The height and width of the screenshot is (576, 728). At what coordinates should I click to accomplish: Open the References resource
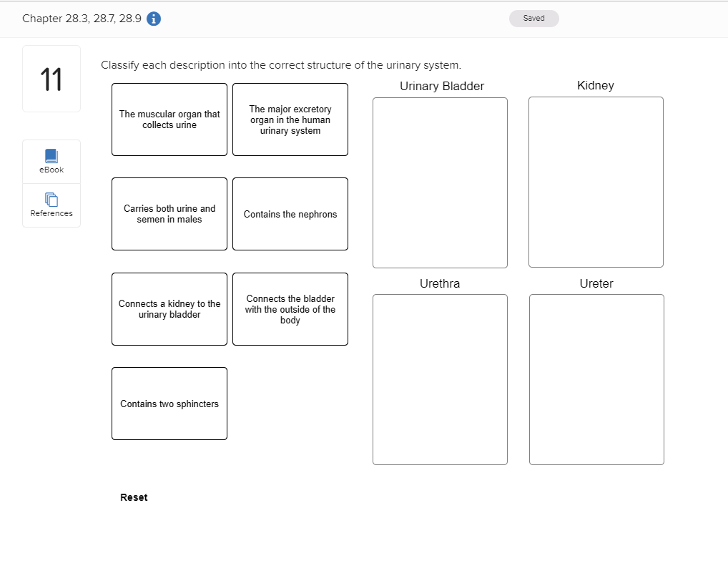point(51,205)
